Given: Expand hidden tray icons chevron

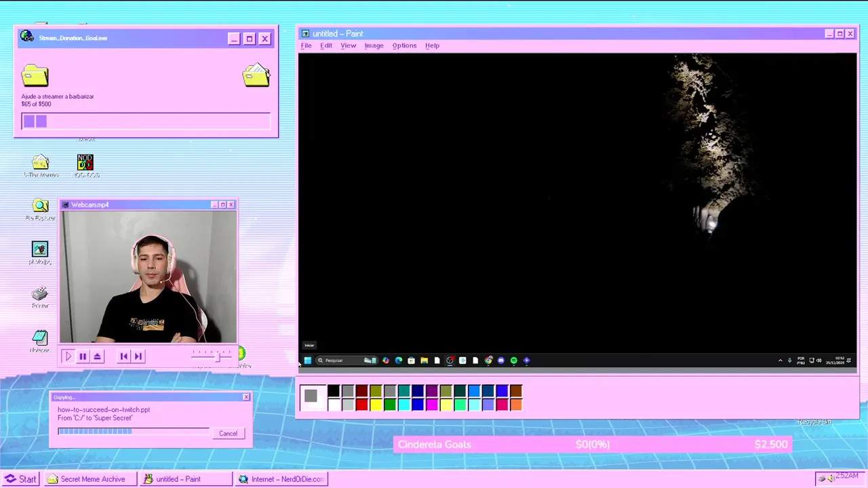Looking at the screenshot, I should [781, 361].
